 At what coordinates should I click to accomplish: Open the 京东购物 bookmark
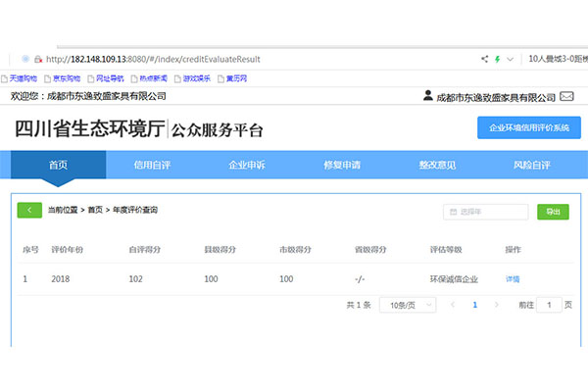(63, 78)
